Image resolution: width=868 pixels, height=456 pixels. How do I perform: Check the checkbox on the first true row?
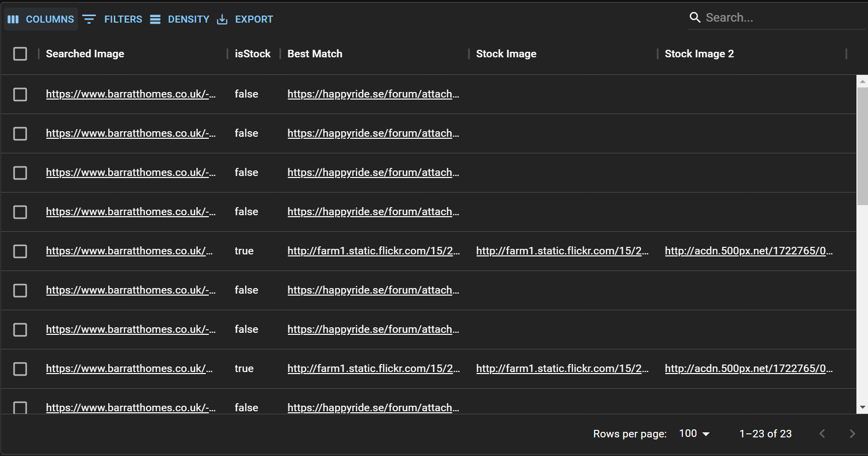click(20, 251)
